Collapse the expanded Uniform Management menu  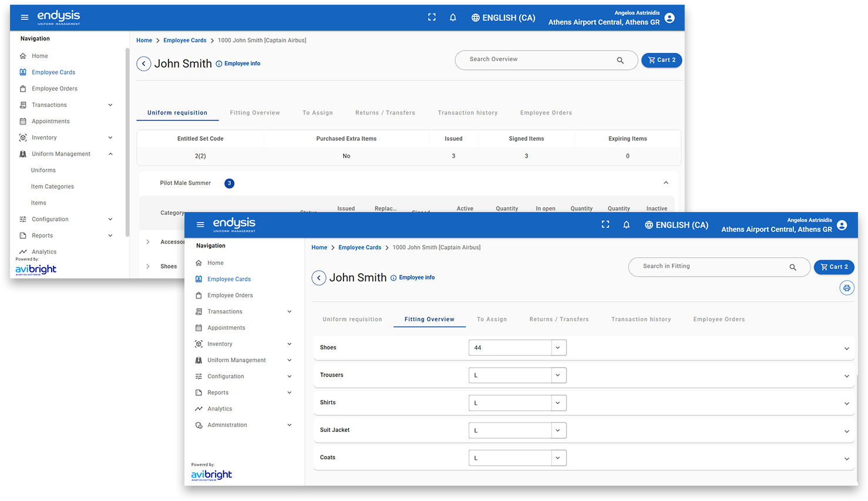pyautogui.click(x=110, y=154)
